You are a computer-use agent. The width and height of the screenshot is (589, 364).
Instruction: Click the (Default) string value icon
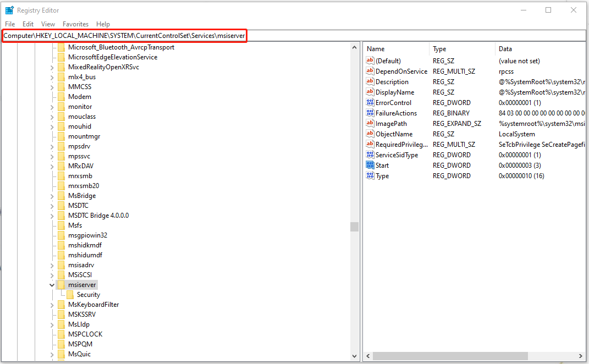[x=370, y=60]
